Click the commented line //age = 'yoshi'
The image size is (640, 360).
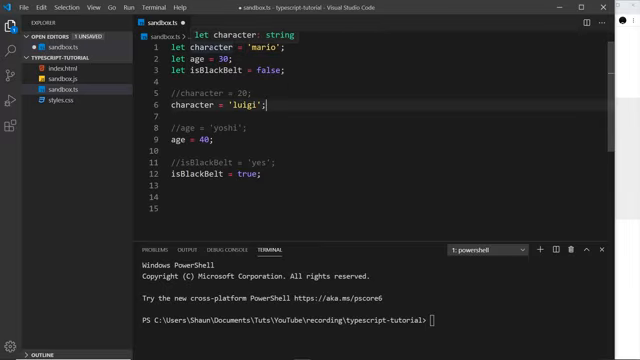[209, 128]
